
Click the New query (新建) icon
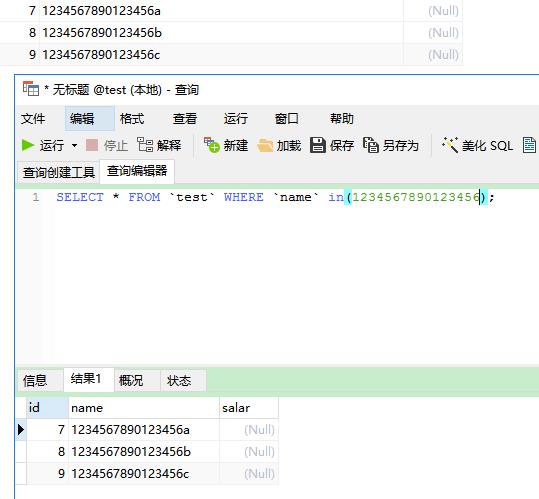tap(212, 145)
